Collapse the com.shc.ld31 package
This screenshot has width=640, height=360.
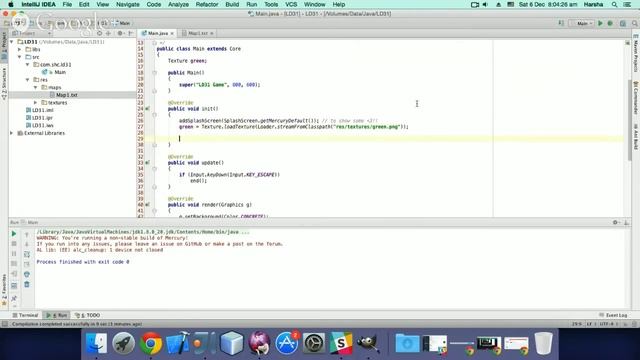pyautogui.click(x=28, y=64)
